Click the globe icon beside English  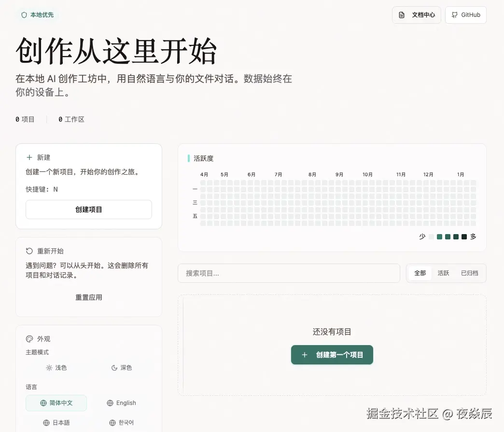click(110, 403)
